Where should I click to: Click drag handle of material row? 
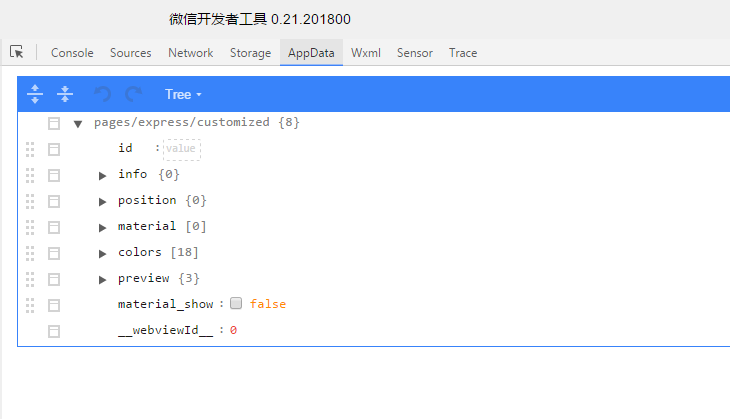[30, 228]
